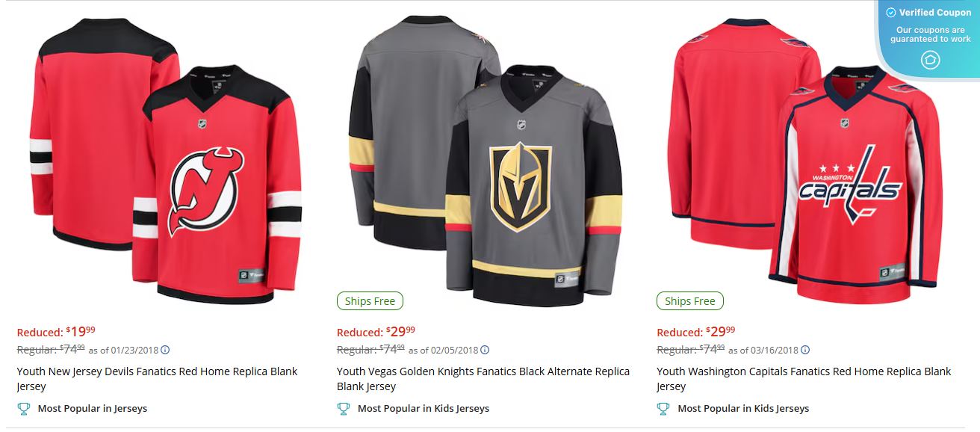
Task: Click the info icon beside Capitals price date
Action: pos(805,349)
